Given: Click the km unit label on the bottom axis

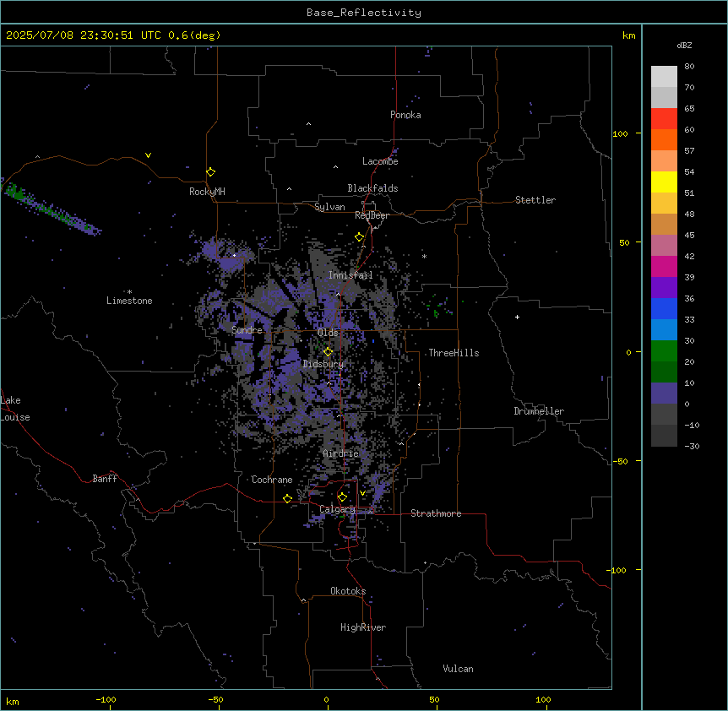Looking at the screenshot, I should point(13,701).
